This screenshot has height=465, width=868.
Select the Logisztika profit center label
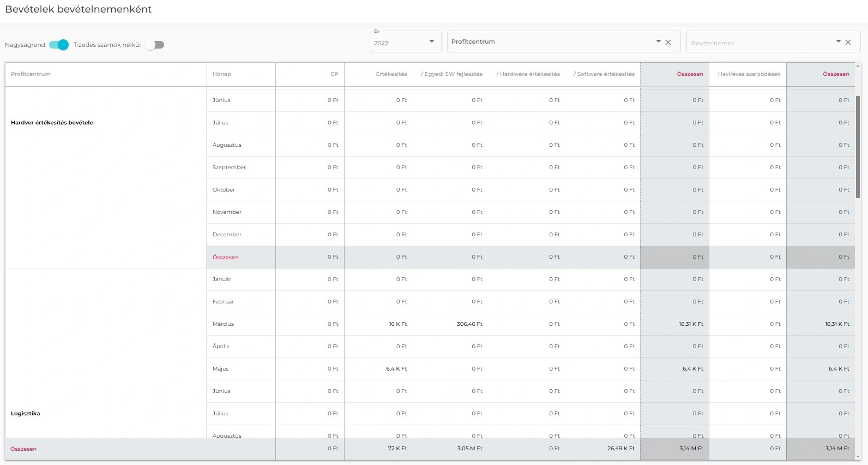(x=26, y=414)
